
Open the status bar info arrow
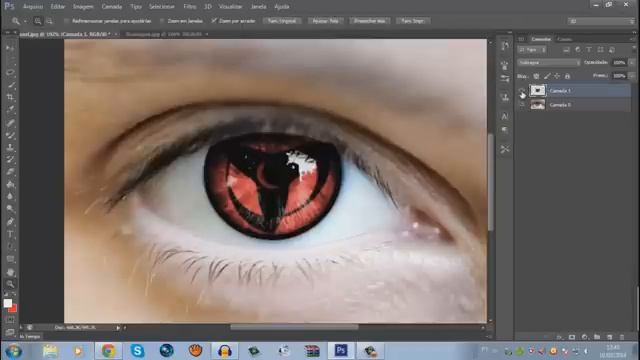point(118,327)
